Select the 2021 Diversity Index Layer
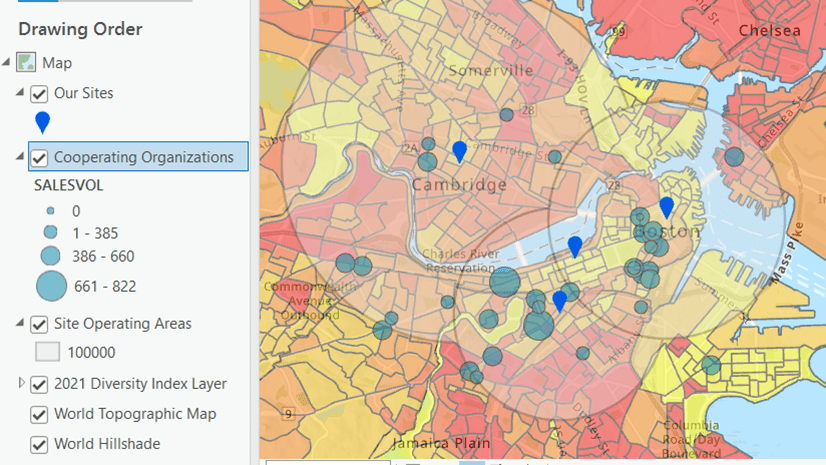The height and width of the screenshot is (465, 826). tap(140, 384)
